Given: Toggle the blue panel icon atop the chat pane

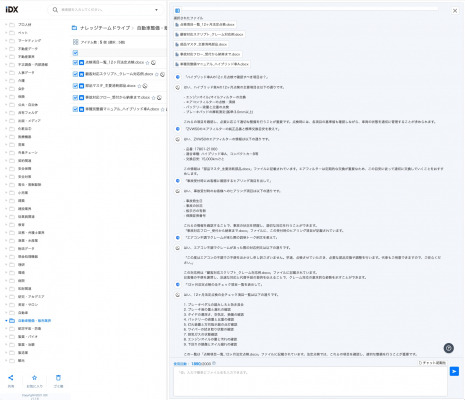Looking at the screenshot, I should point(177,11).
